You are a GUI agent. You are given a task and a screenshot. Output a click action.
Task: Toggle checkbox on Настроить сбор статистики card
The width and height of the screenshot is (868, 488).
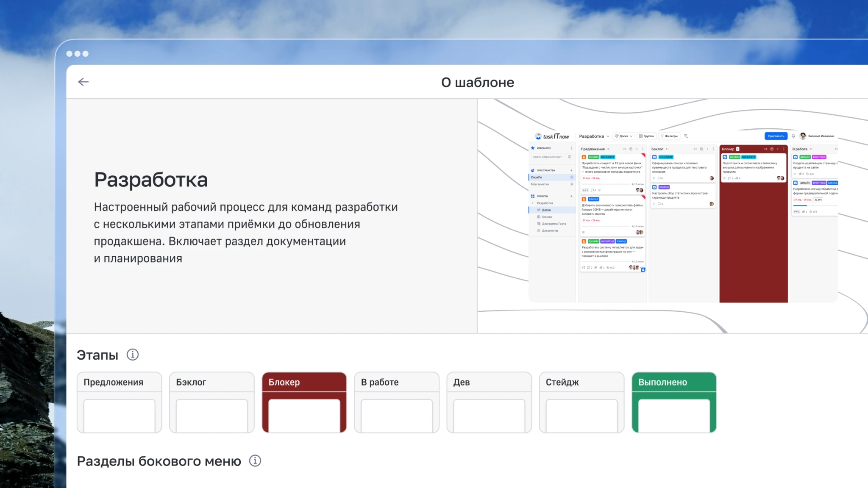coord(654,187)
